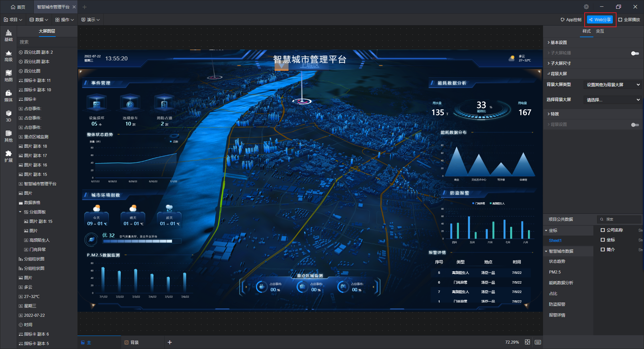Click the keyboard shortcuts icon in status bar

pos(538,342)
